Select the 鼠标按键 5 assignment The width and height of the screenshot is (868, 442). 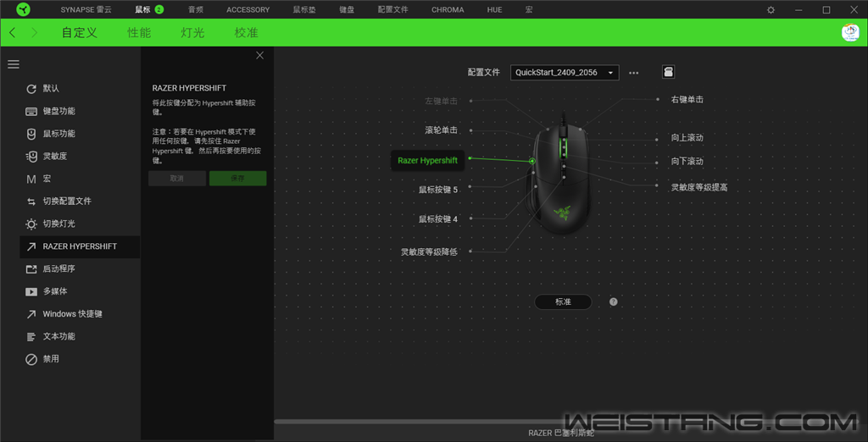(438, 190)
